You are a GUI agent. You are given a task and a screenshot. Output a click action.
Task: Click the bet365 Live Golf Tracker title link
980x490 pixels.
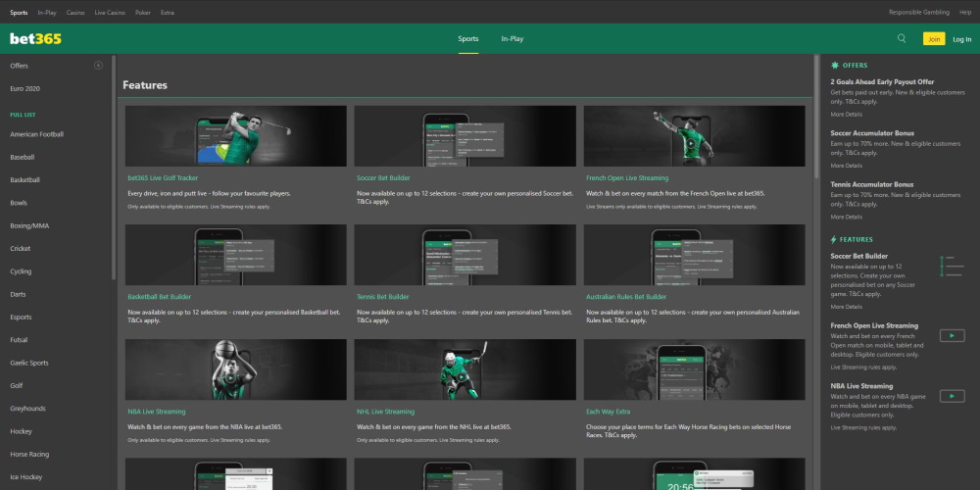(163, 178)
